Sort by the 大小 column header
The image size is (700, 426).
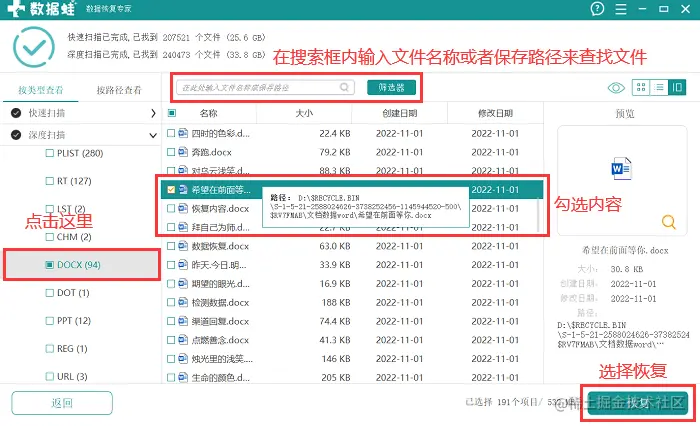click(304, 113)
